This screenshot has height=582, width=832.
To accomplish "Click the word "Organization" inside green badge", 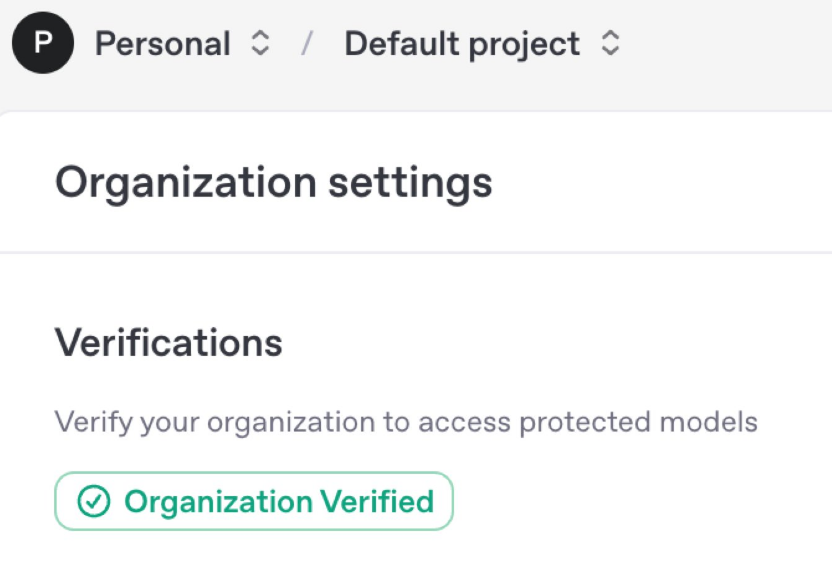I will tap(219, 502).
